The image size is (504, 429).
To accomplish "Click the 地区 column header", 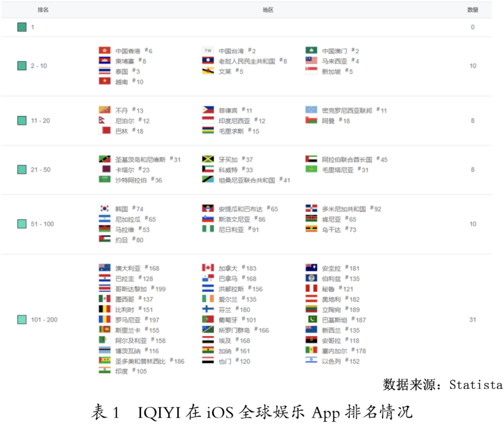I will (268, 10).
